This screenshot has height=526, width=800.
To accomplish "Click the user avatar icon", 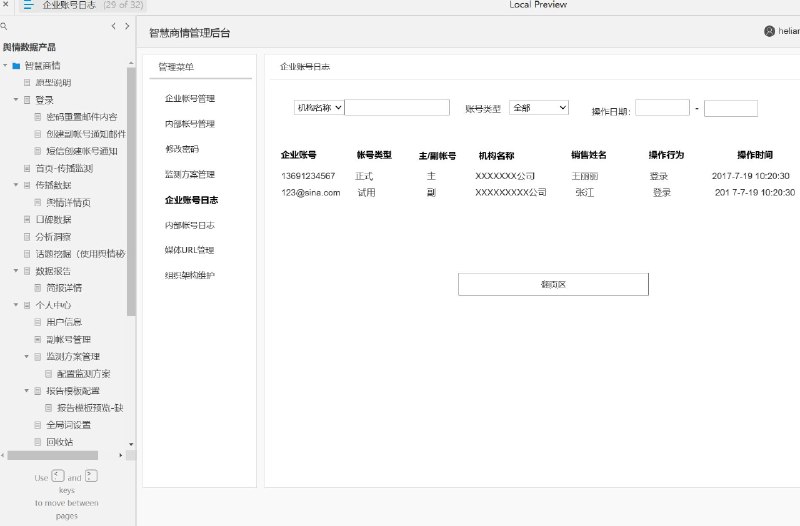I will pos(769,31).
